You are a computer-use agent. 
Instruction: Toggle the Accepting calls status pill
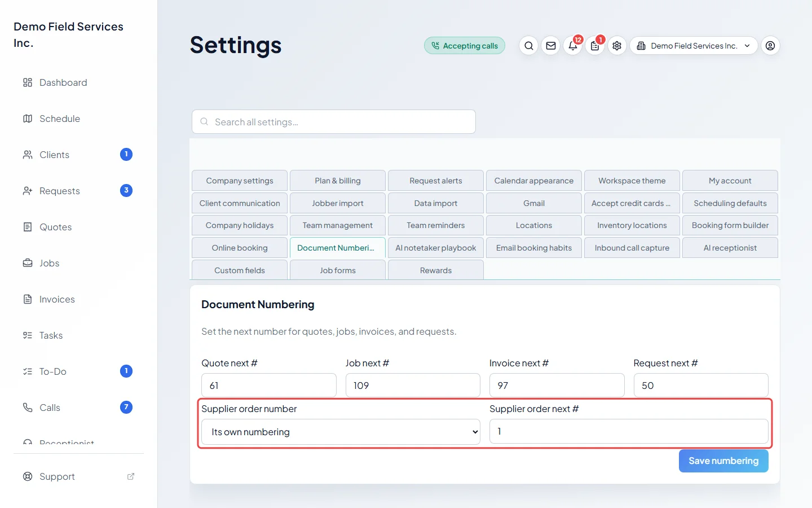[x=465, y=46]
